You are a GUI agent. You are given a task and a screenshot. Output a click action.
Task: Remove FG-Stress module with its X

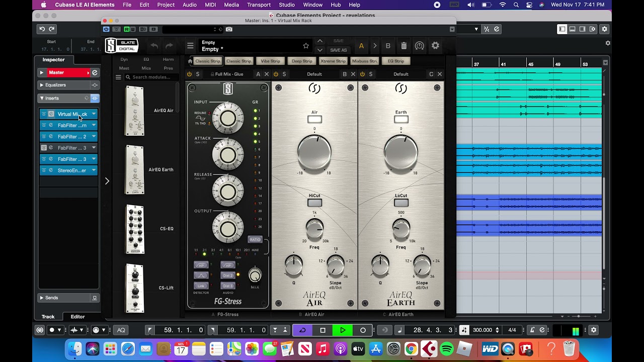tap(267, 74)
